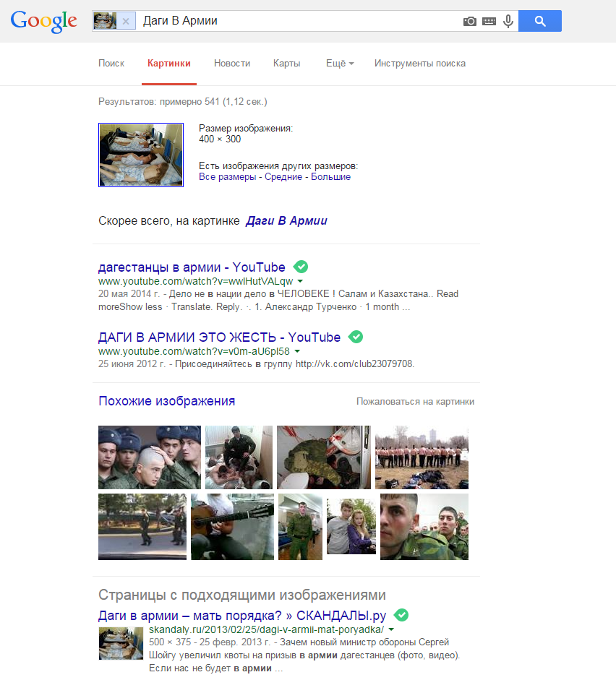Screen dimensions: 616x680
Task: Open the best guess link Даги В Армии
Action: 286,220
